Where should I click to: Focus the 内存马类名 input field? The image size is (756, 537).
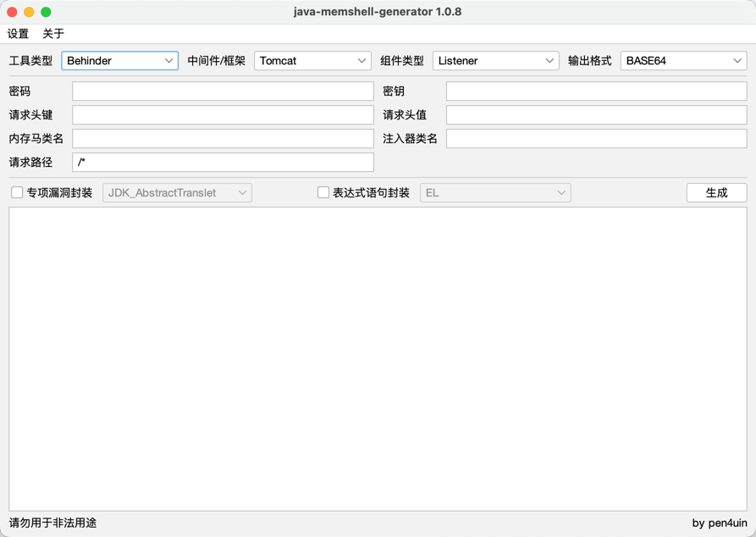point(223,138)
